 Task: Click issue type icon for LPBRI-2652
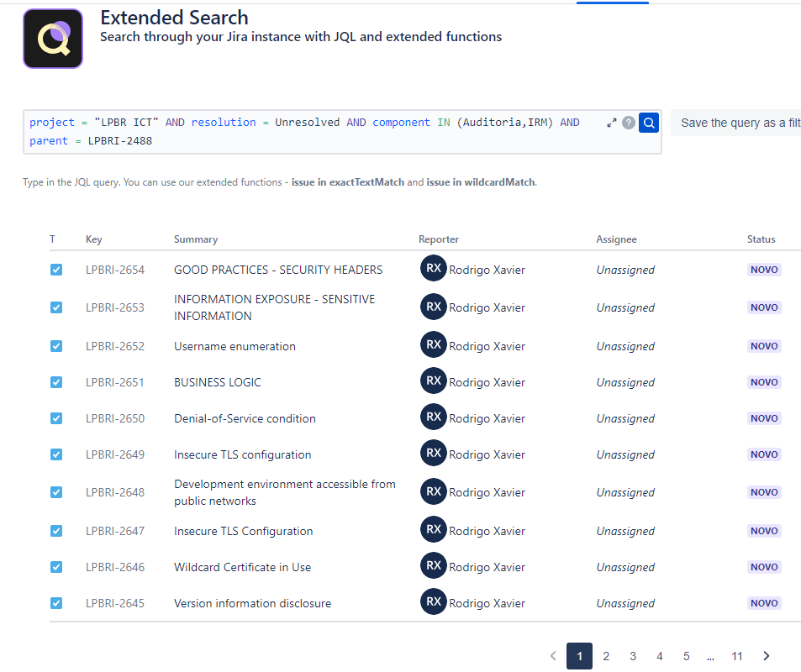56,346
